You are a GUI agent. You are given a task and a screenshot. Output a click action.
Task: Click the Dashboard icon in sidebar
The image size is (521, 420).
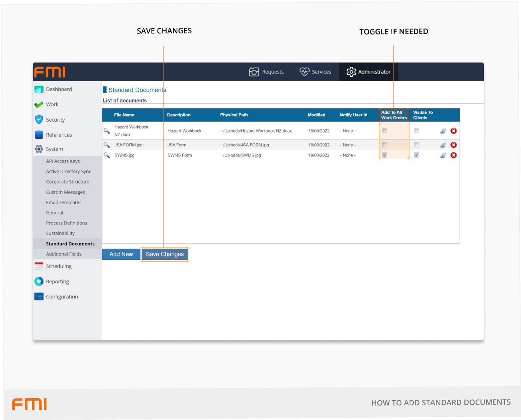coord(39,89)
